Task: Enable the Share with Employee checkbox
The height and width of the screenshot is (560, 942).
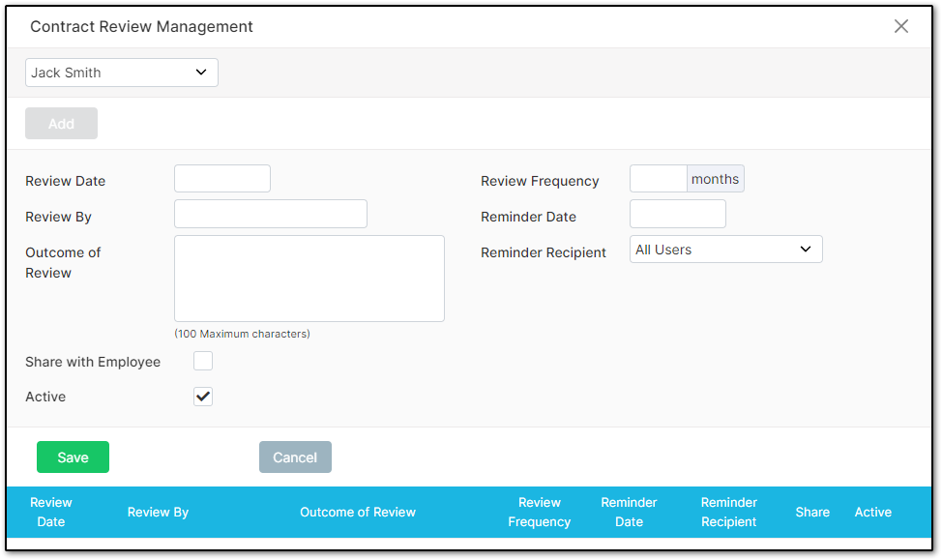Action: [203, 361]
